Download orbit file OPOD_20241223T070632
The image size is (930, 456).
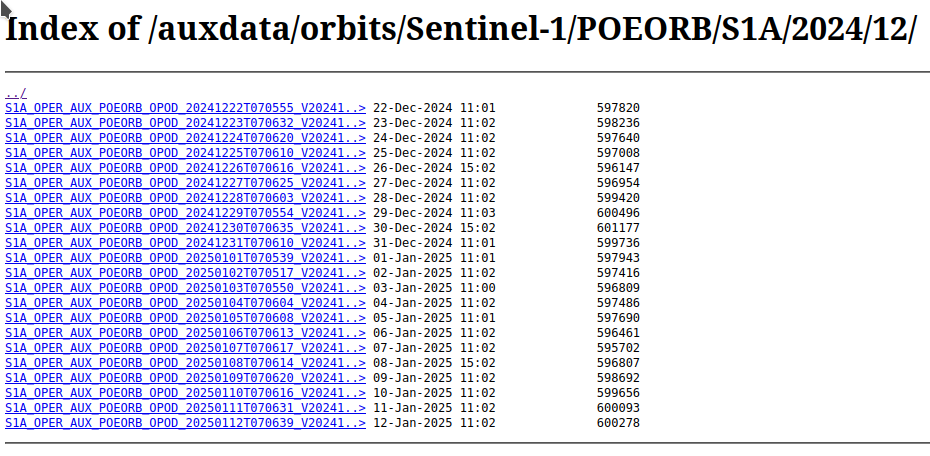(x=185, y=123)
